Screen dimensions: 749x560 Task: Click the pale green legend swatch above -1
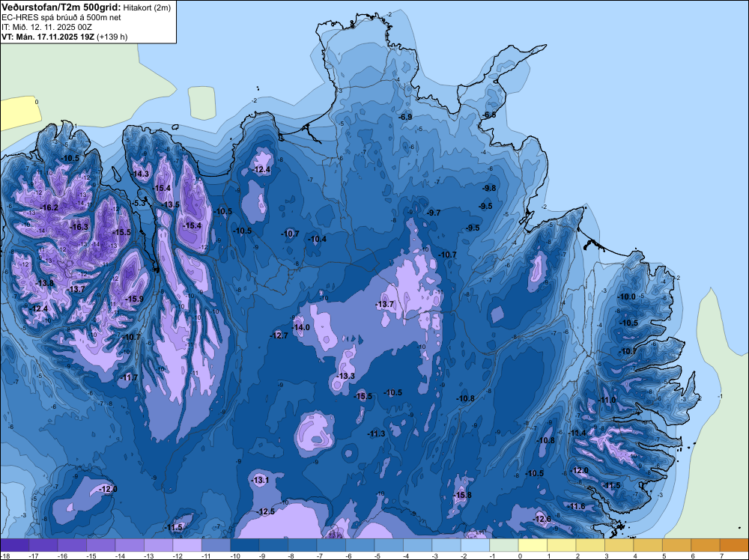(504, 545)
